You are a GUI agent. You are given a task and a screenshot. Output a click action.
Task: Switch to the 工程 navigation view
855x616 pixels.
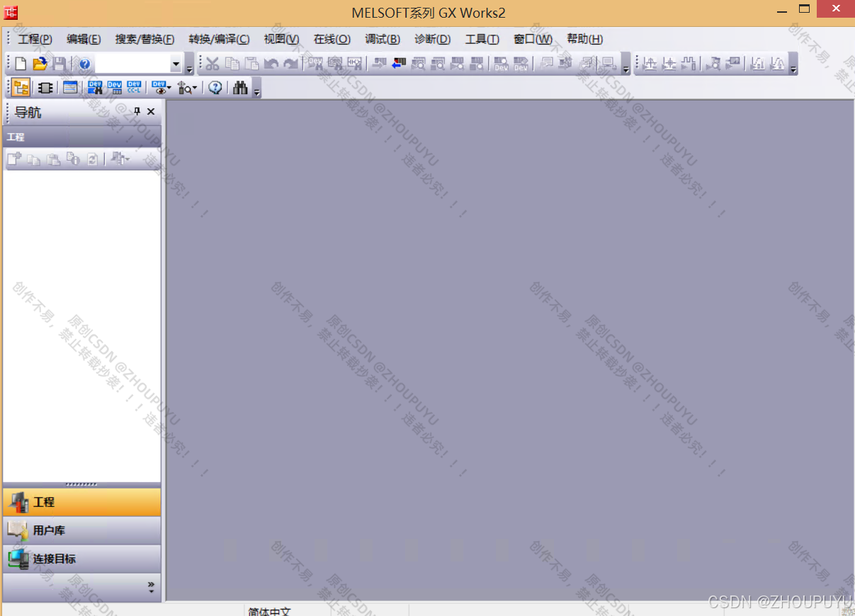(82, 502)
